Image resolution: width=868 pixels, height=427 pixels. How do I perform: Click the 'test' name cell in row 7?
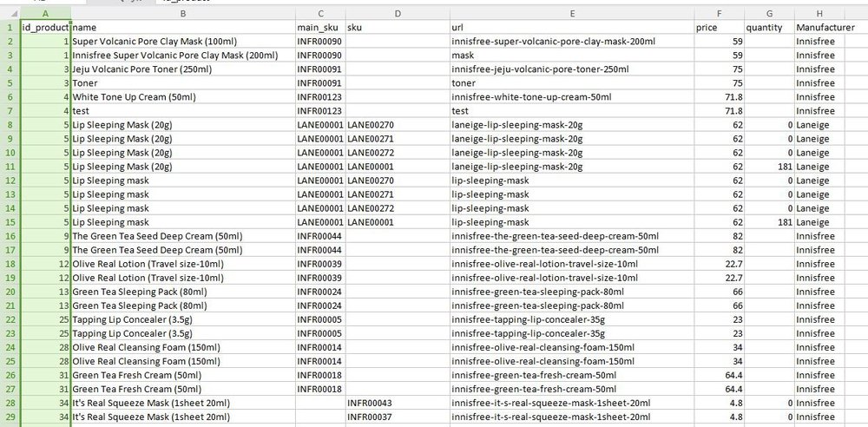tap(183, 111)
